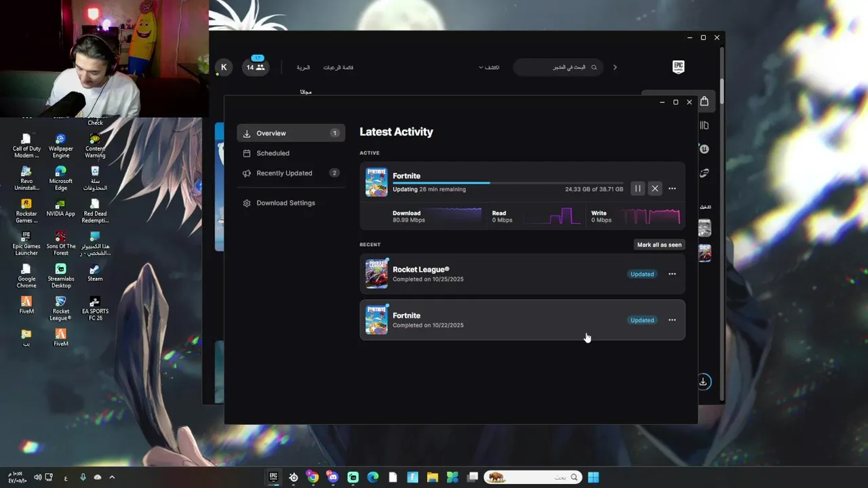
Task: Open File Explorer from the taskbar
Action: 433,477
